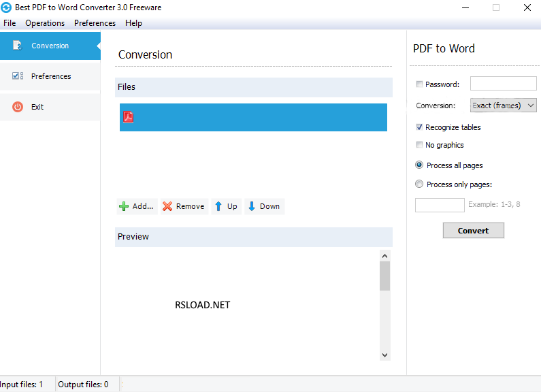The width and height of the screenshot is (541, 392).
Task: Click the Convert button
Action: click(x=474, y=231)
